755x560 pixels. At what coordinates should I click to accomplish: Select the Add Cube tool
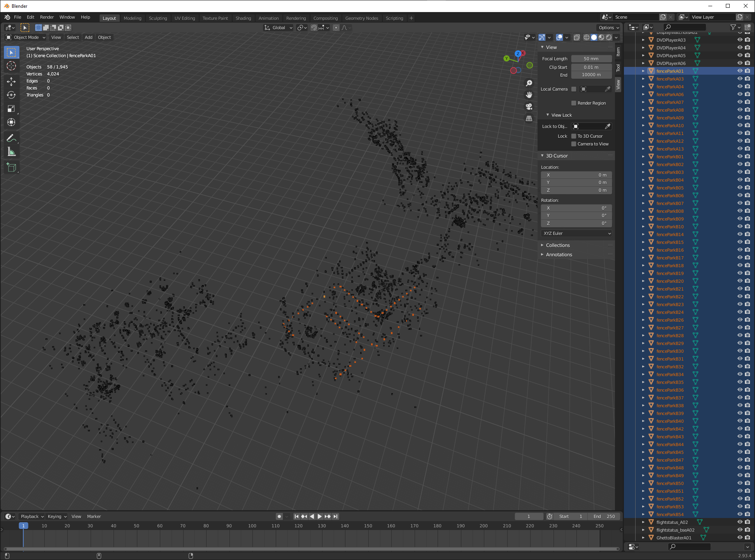tap(11, 168)
